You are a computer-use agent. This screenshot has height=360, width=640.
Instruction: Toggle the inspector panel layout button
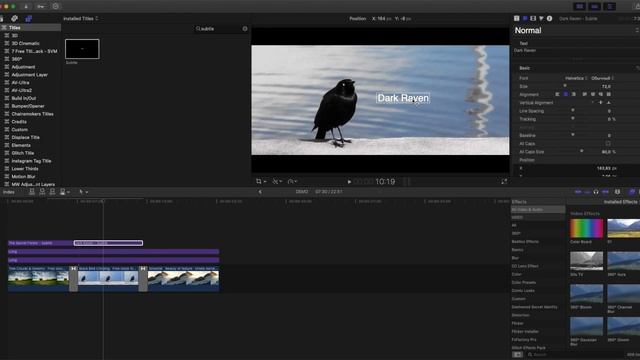pyautogui.click(x=610, y=7)
